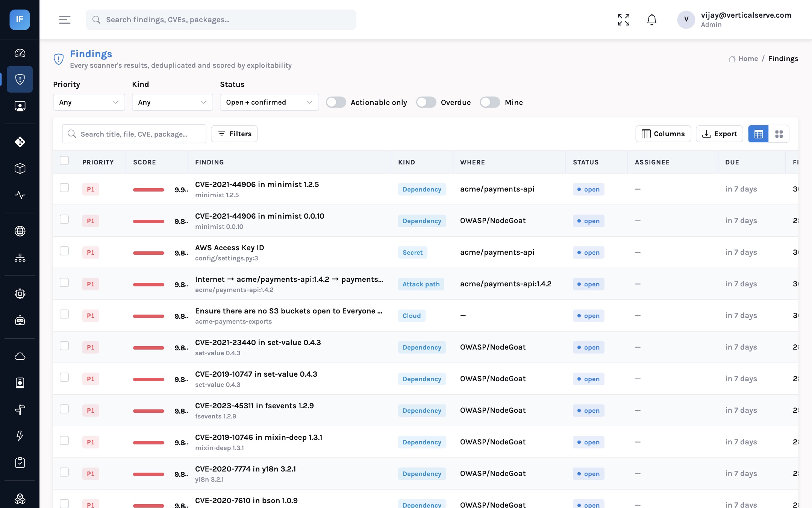Open the git repository diamond sidebar icon

20,142
